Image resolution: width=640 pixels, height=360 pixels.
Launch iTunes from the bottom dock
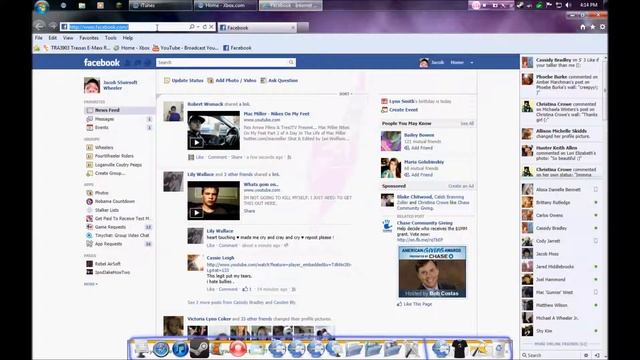pos(180,349)
